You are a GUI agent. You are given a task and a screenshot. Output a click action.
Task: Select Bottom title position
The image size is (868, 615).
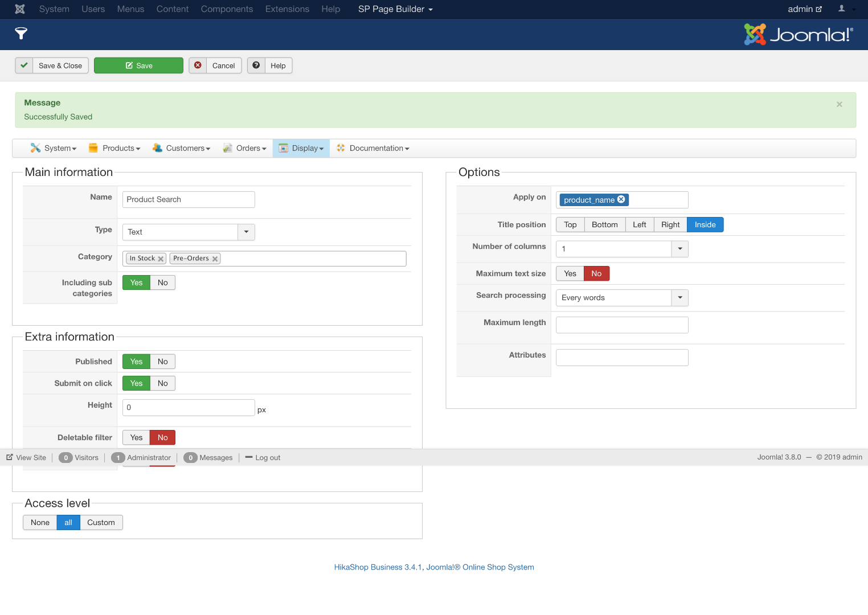click(x=605, y=225)
